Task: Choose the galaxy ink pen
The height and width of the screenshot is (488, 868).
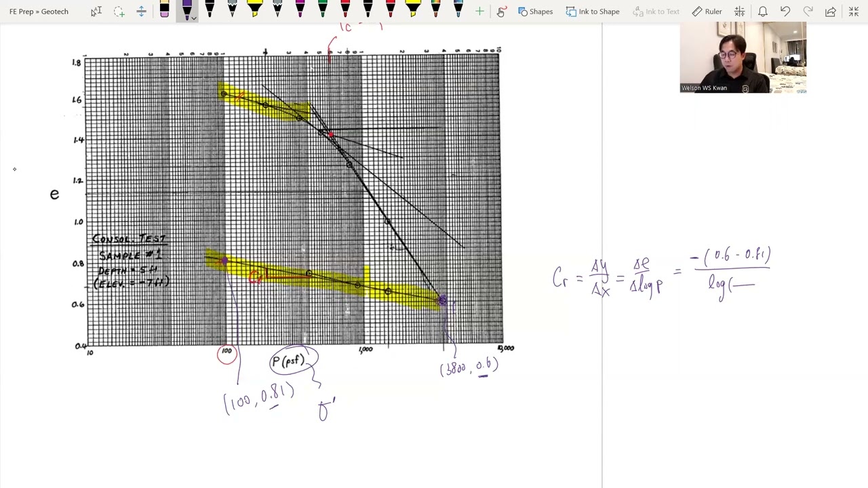Action: pyautogui.click(x=458, y=9)
